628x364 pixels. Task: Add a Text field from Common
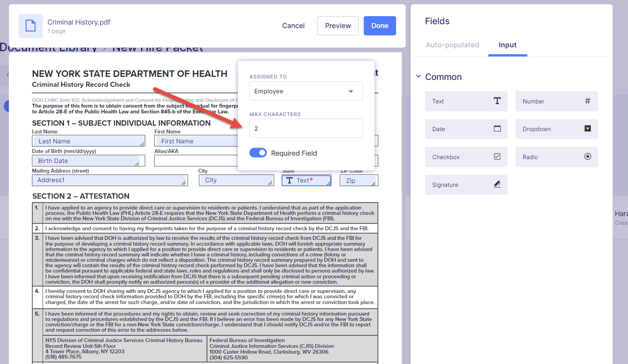click(466, 101)
